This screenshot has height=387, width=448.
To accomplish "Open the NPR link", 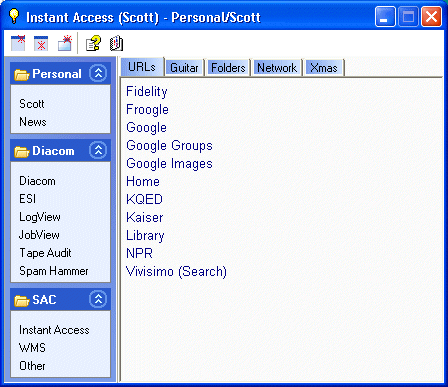I will pos(139,254).
